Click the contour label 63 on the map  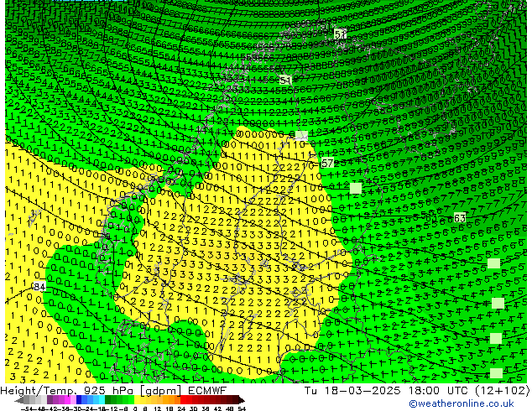[459, 218]
